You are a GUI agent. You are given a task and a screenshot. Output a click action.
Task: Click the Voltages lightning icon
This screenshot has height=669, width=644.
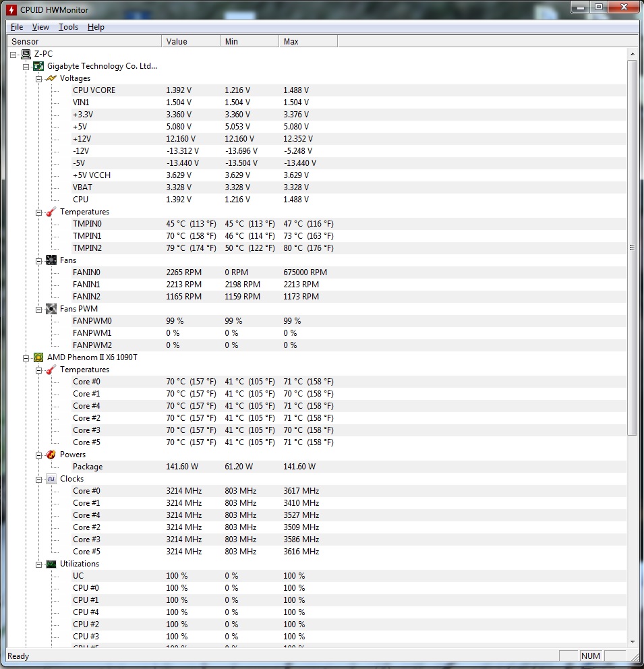(51, 78)
